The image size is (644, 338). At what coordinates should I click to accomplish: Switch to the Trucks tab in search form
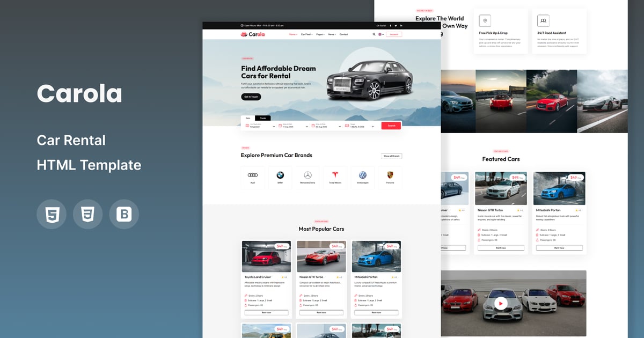[x=263, y=118]
